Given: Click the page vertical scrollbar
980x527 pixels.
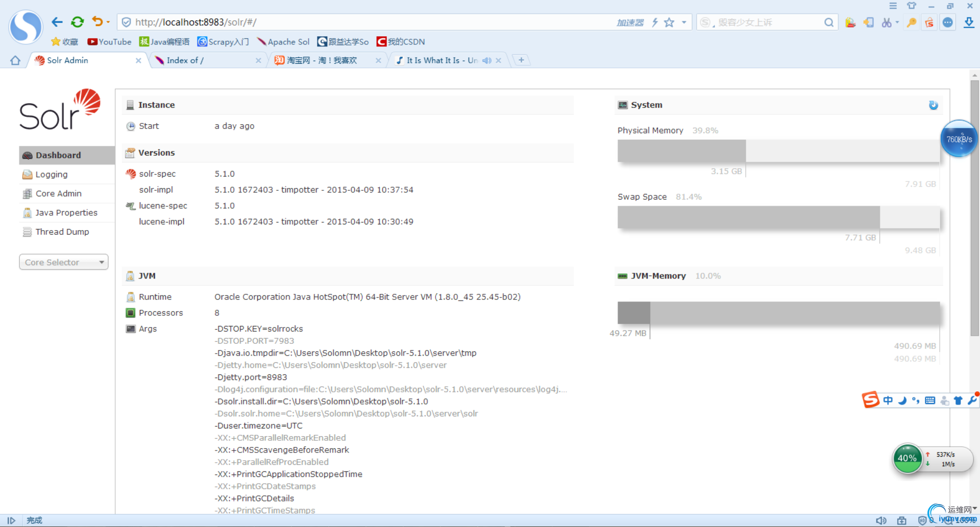Looking at the screenshot, I should click(x=974, y=209).
